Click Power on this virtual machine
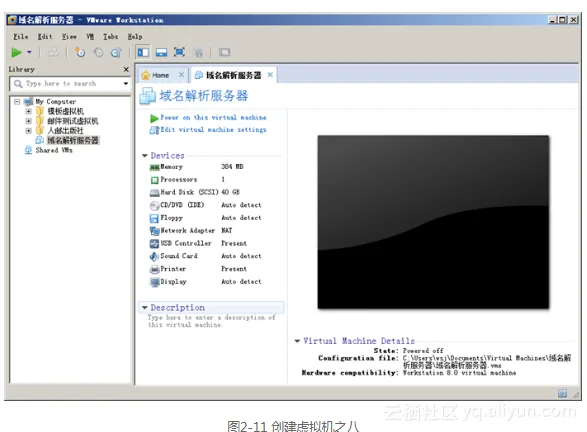 coord(213,118)
